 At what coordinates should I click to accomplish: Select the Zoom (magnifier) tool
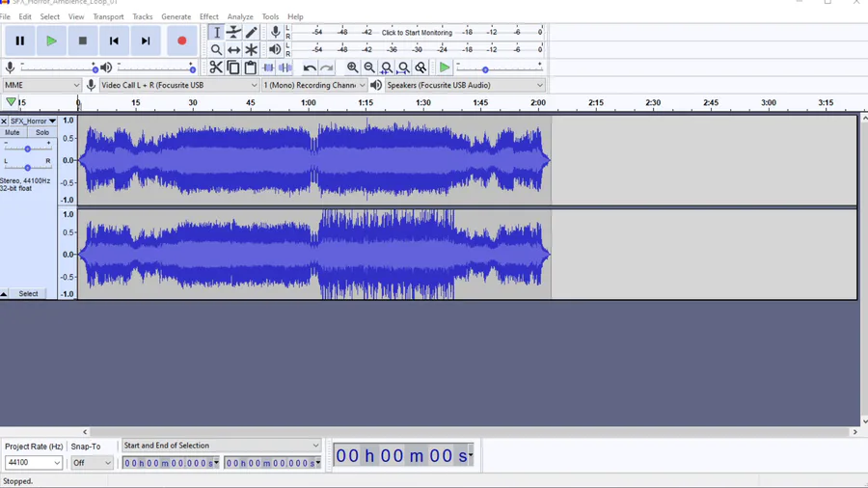click(216, 50)
